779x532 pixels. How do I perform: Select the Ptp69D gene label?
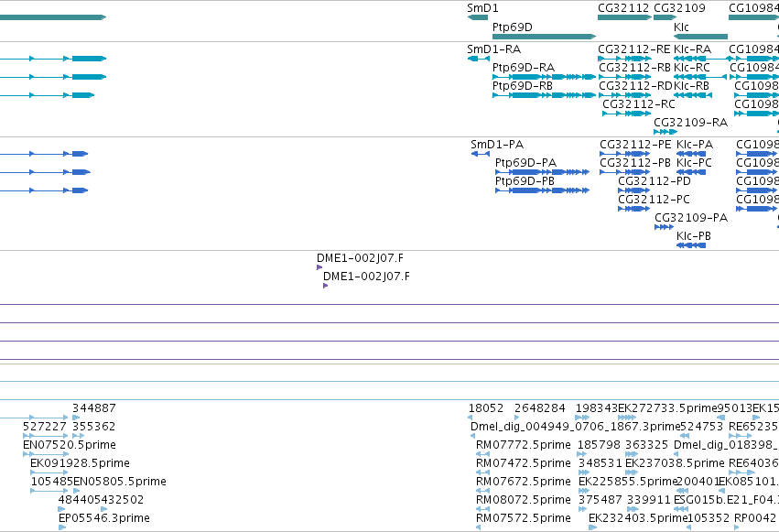513,27
